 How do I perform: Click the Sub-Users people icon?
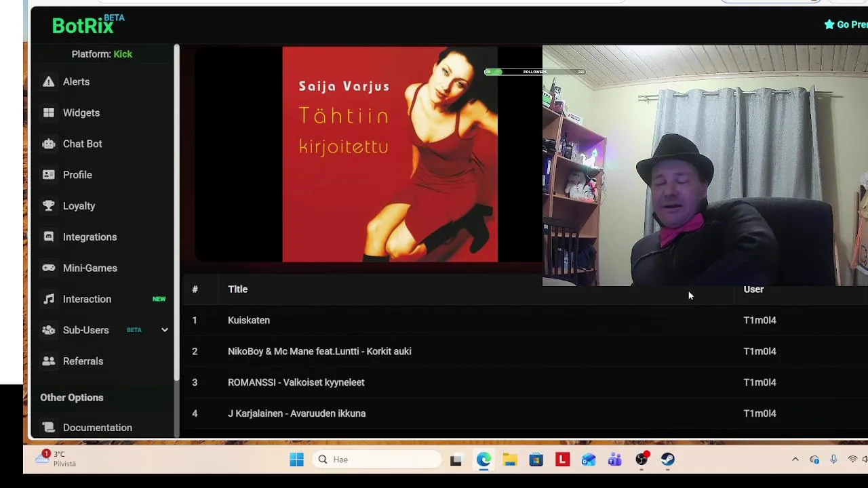coord(48,330)
